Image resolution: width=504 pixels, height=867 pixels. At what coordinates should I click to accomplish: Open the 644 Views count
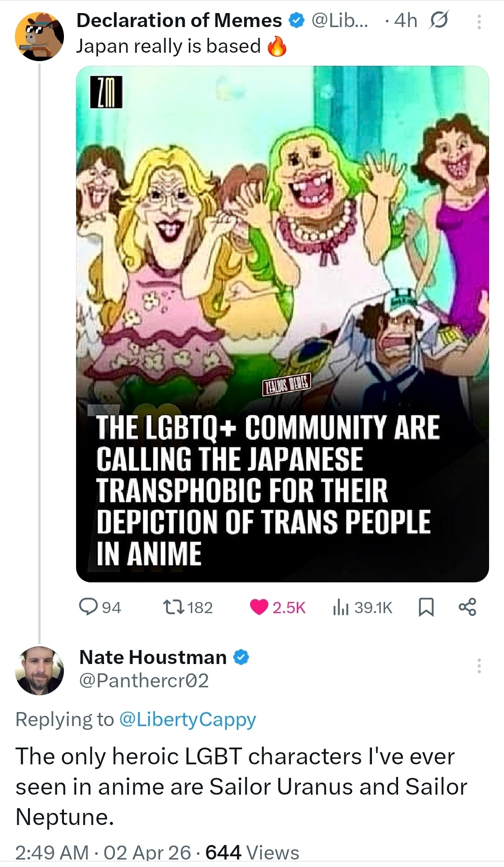252,853
